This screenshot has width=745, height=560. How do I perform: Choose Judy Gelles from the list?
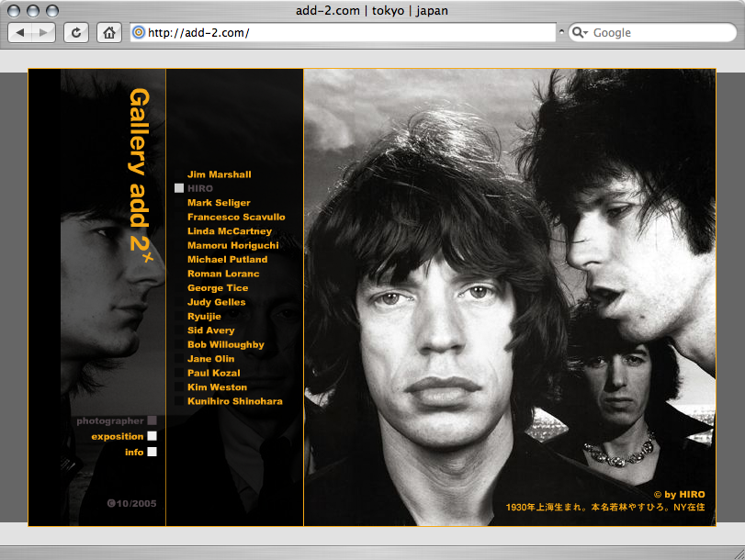(x=216, y=302)
